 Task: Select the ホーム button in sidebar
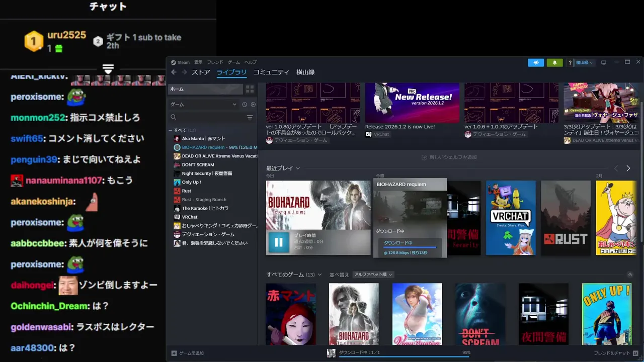[x=205, y=89]
